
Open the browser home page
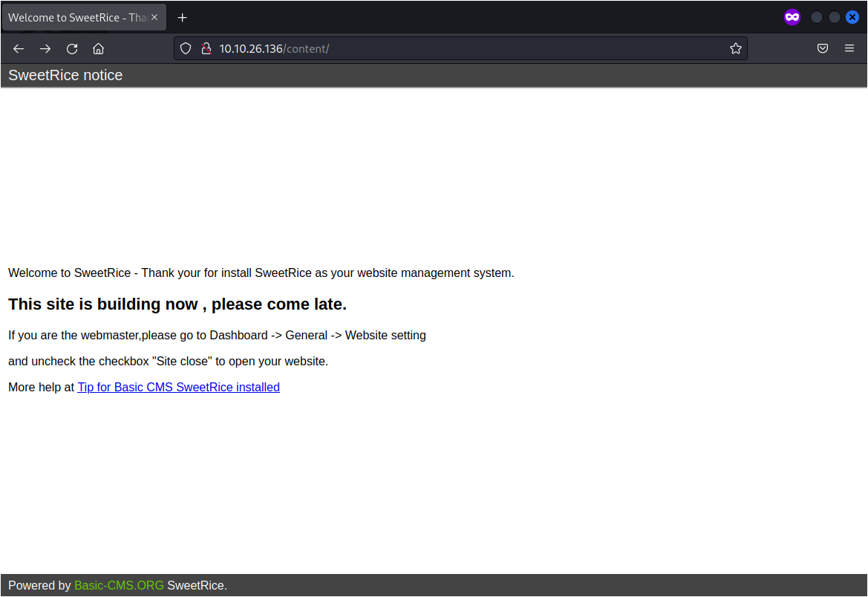(98, 48)
